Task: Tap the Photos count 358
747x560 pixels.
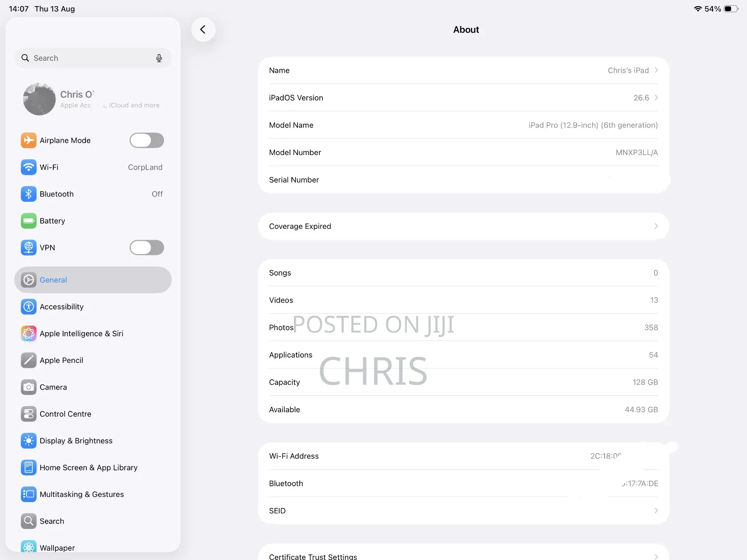Action: 651,327
